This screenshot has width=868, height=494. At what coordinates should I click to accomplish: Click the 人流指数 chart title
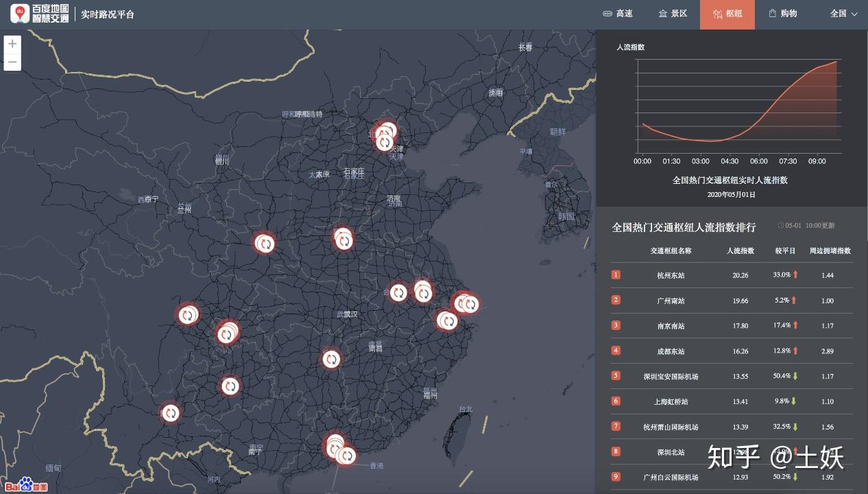pos(630,47)
